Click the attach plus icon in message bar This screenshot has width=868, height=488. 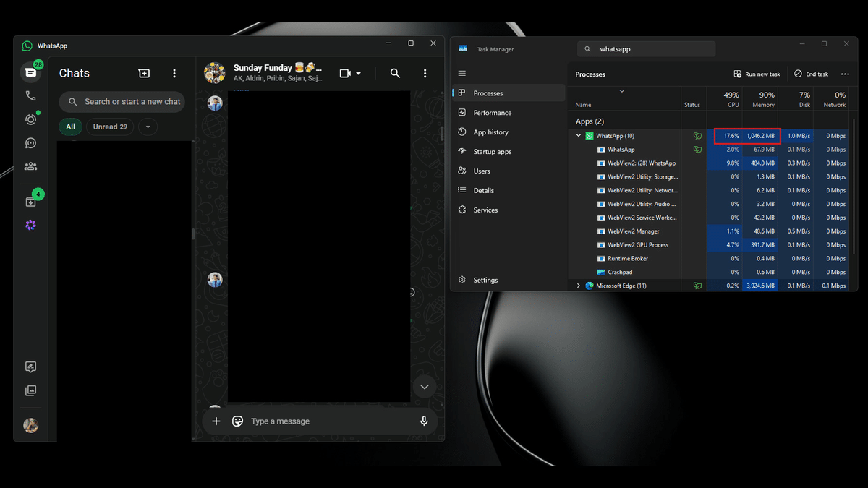point(216,421)
